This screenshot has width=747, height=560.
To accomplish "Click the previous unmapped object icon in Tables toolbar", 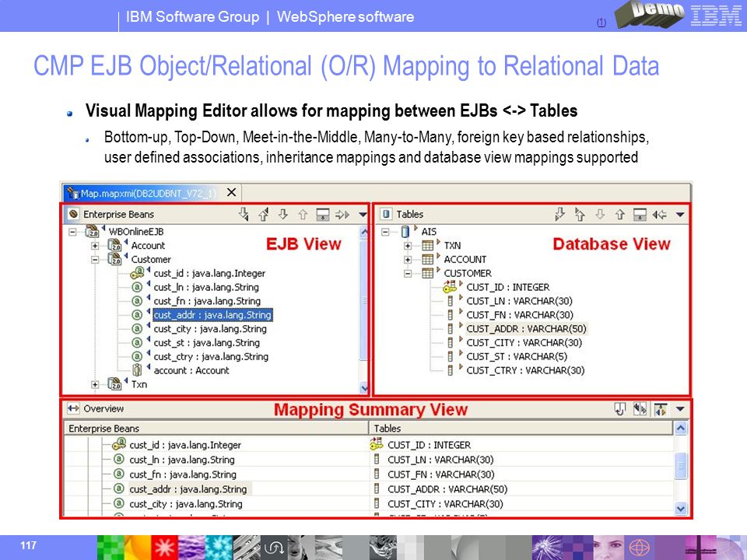I will 580,215.
